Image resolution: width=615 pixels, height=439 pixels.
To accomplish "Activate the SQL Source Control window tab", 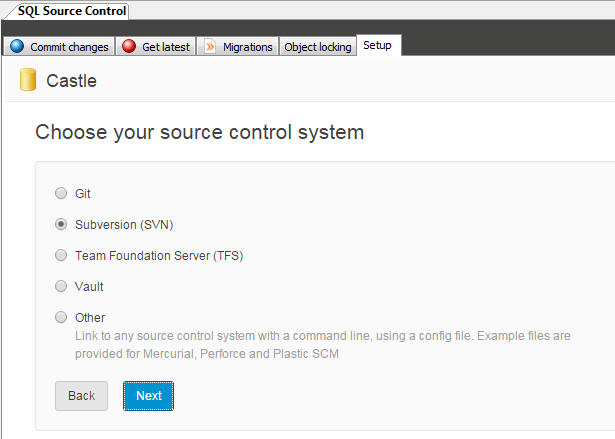I will coord(71,11).
